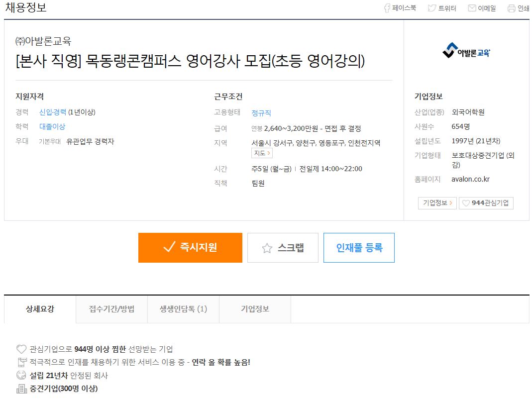
Task: Click the 인쇄 print link text
Action: [x=523, y=8]
